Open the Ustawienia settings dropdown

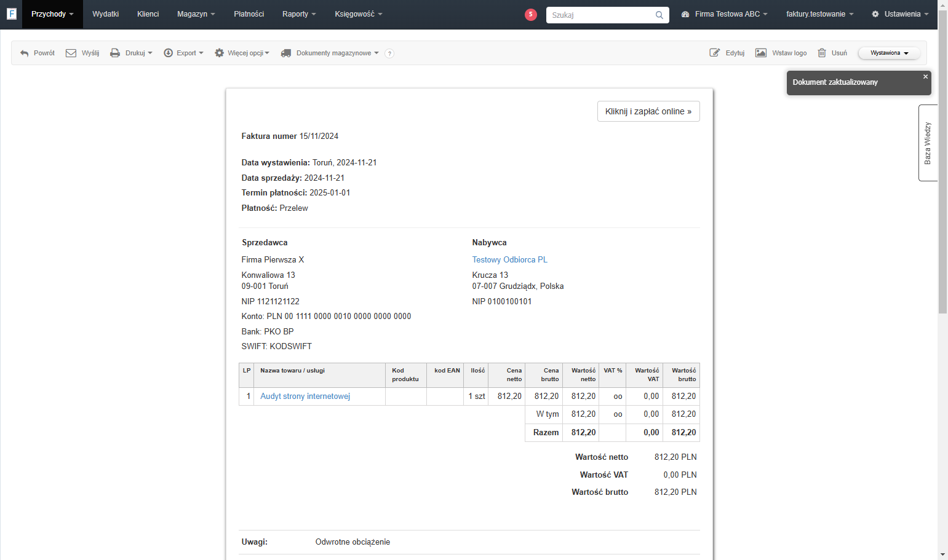pos(900,14)
